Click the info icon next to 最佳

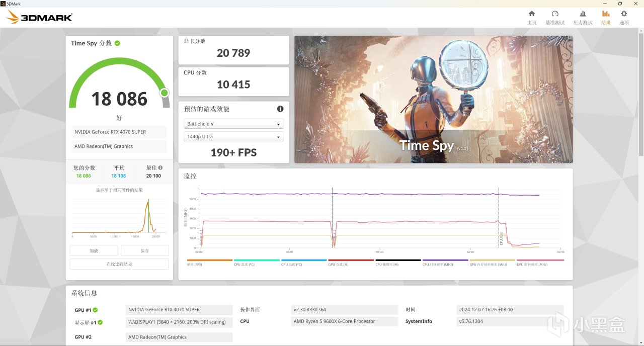(160, 167)
